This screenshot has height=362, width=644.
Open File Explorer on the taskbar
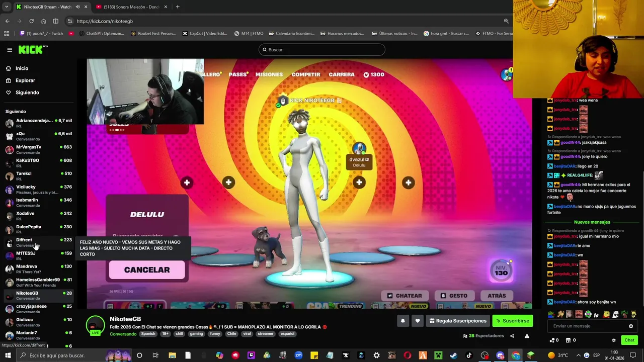[x=172, y=355]
